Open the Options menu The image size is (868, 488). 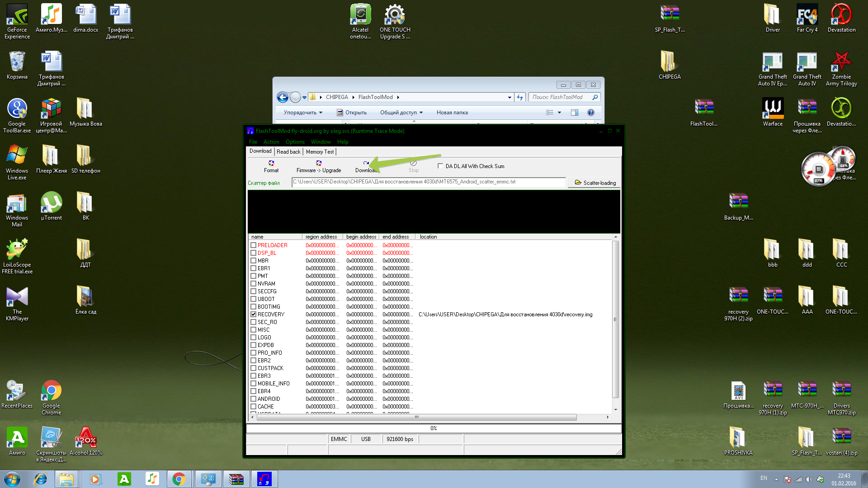pyautogui.click(x=295, y=142)
